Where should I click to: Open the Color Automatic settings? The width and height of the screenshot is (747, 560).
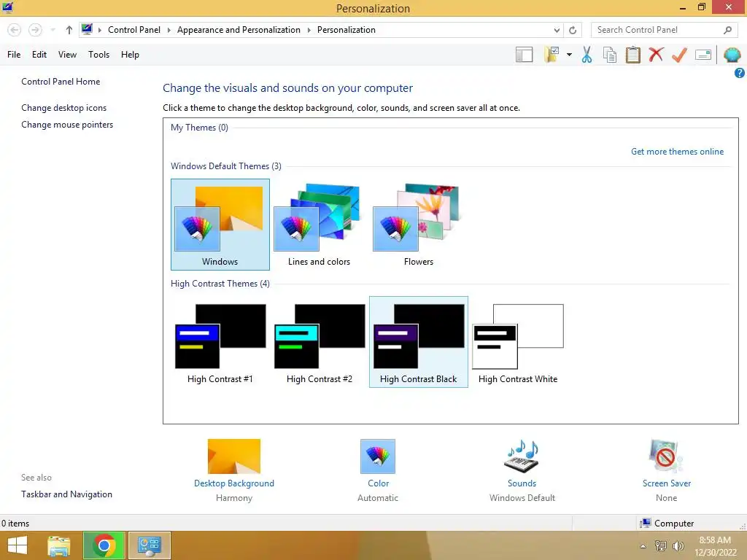click(378, 470)
